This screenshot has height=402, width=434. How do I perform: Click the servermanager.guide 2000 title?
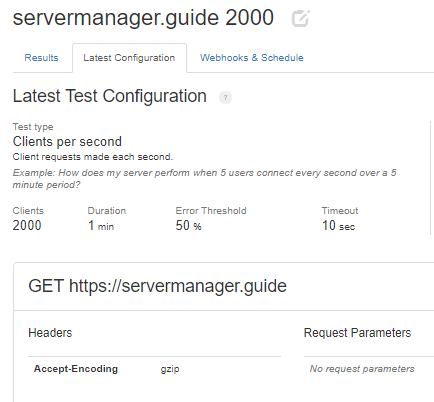pyautogui.click(x=143, y=18)
